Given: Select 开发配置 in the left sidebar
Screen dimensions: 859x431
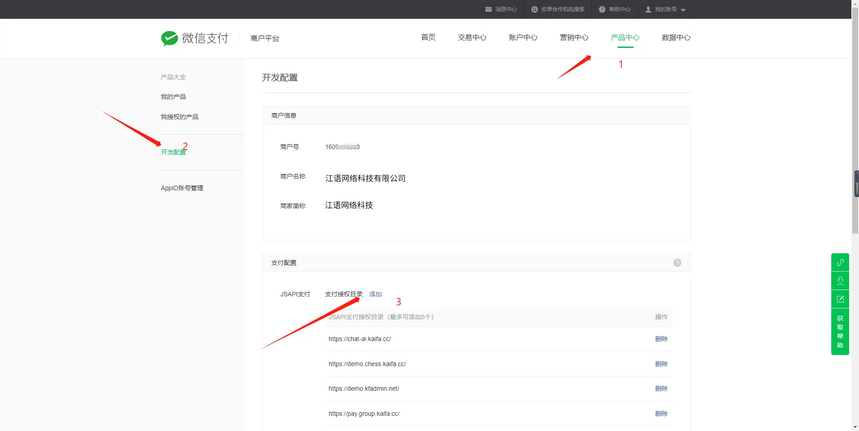Looking at the screenshot, I should click(173, 152).
